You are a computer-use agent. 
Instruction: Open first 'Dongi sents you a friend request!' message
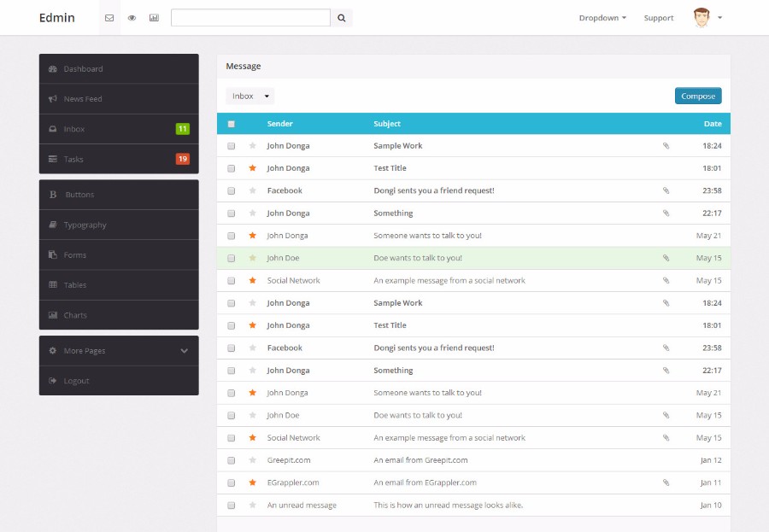[x=433, y=190]
